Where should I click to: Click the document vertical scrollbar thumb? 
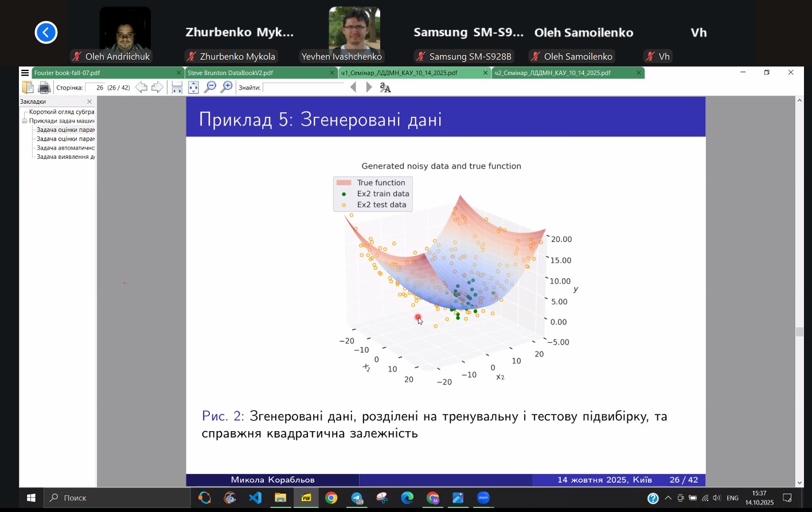pyautogui.click(x=799, y=332)
